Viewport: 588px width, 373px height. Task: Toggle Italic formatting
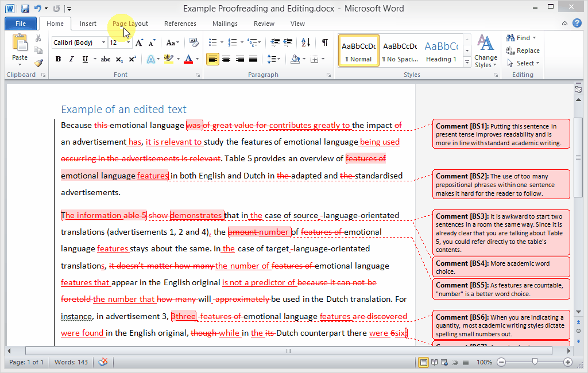[71, 59]
